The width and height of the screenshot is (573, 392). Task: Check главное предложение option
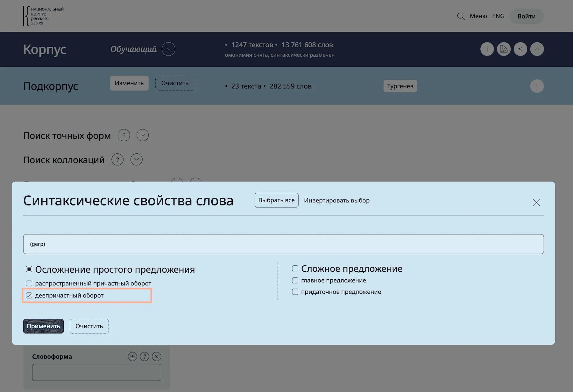tap(295, 280)
